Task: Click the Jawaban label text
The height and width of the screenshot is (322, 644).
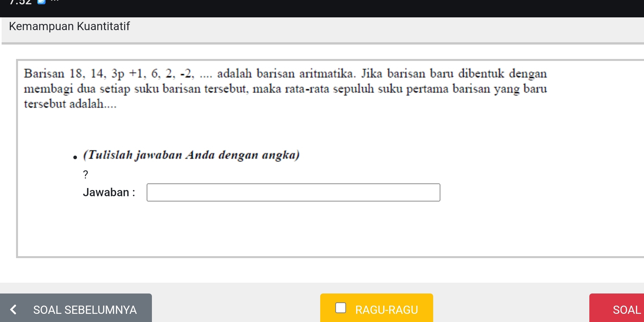Action: pos(109,192)
